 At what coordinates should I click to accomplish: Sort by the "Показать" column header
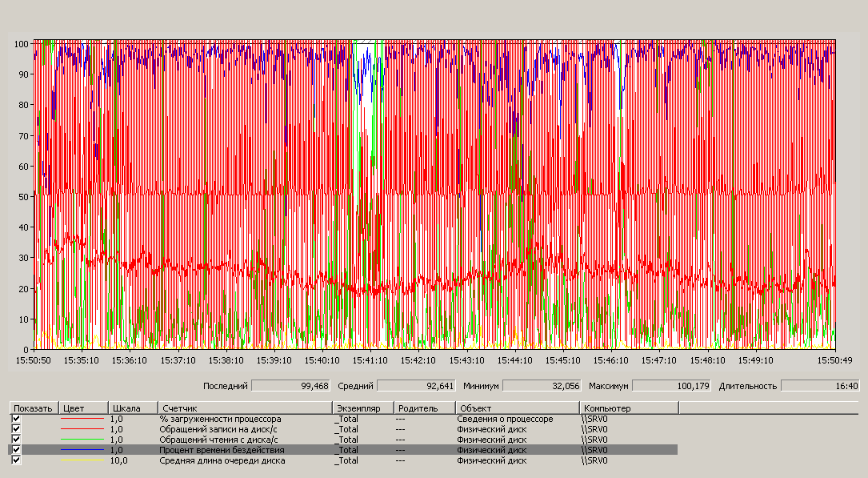click(33, 408)
